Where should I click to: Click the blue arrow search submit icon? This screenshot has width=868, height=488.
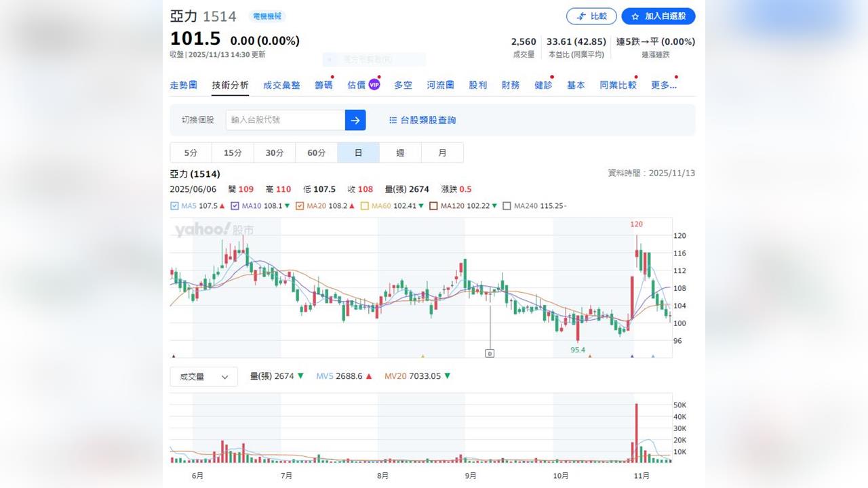click(x=355, y=120)
